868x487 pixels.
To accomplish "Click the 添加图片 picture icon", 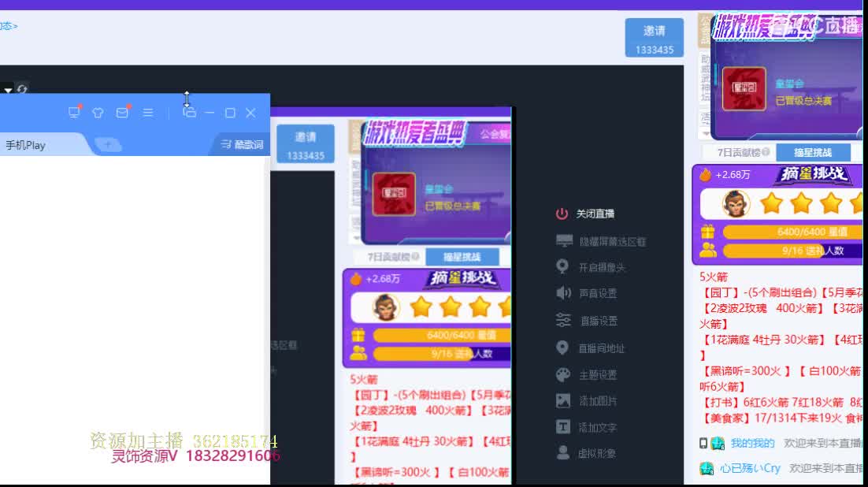I will [562, 401].
